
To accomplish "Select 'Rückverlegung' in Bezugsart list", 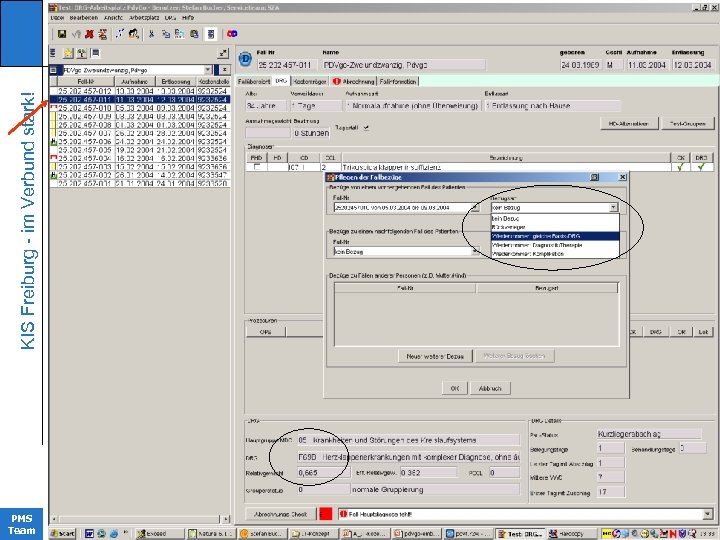I will coord(555,227).
